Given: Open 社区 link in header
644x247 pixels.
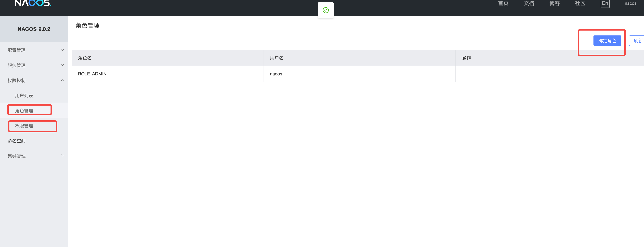Looking at the screenshot, I should click(x=580, y=3).
